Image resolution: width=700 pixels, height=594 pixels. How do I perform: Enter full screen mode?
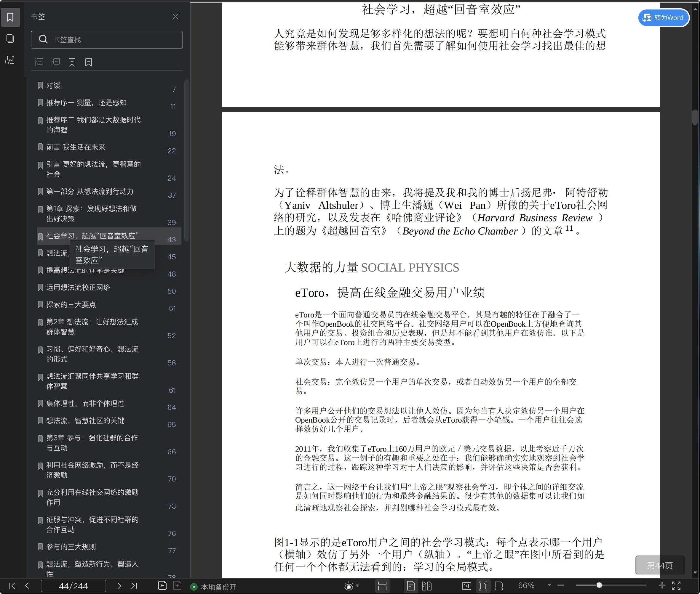pyautogui.click(x=676, y=586)
